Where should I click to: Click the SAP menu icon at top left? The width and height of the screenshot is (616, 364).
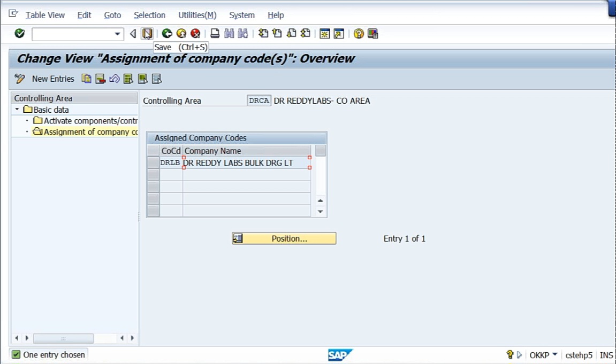[13, 14]
